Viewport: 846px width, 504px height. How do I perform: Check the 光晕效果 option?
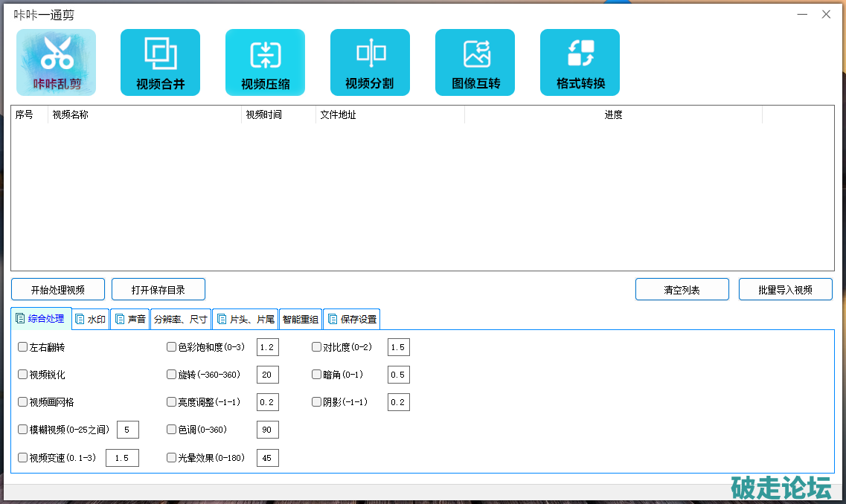click(x=172, y=458)
